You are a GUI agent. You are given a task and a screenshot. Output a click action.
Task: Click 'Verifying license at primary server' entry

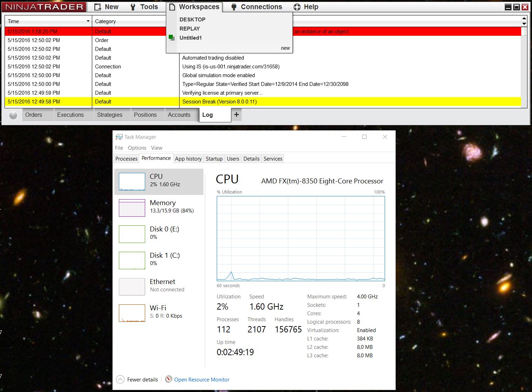pyautogui.click(x=222, y=93)
